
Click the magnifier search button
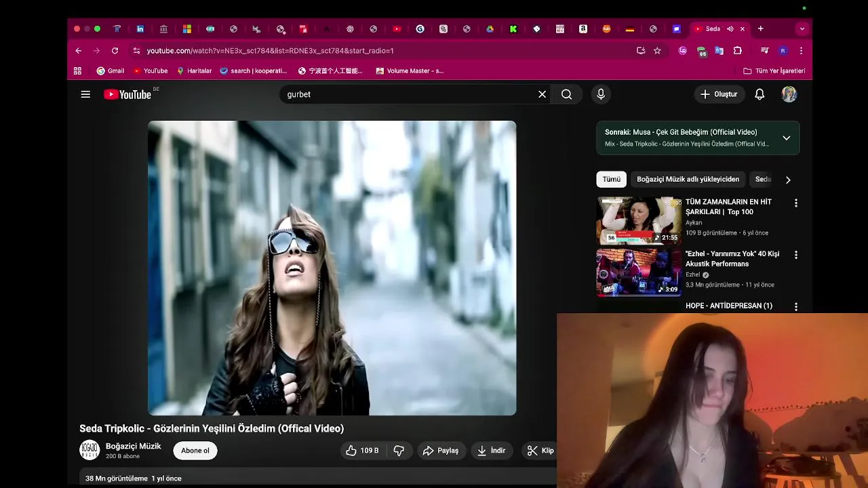[566, 94]
